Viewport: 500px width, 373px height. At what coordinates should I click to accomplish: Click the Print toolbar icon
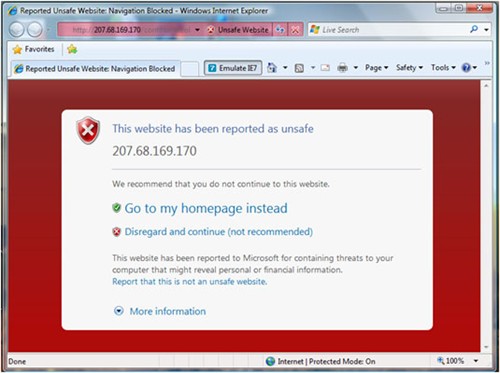pos(342,68)
